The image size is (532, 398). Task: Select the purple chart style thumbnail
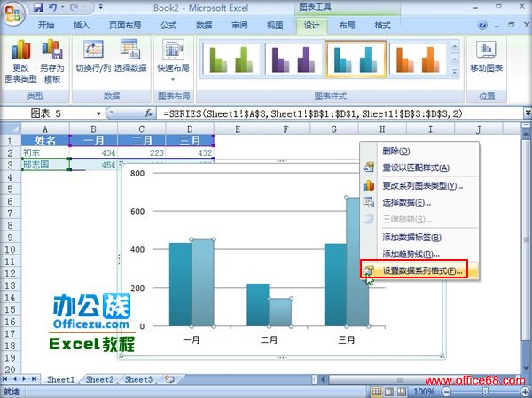293,59
